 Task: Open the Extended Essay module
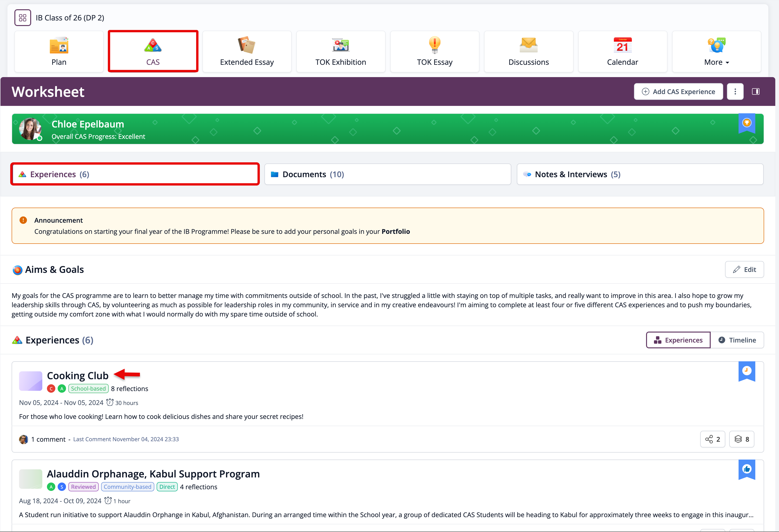(247, 52)
